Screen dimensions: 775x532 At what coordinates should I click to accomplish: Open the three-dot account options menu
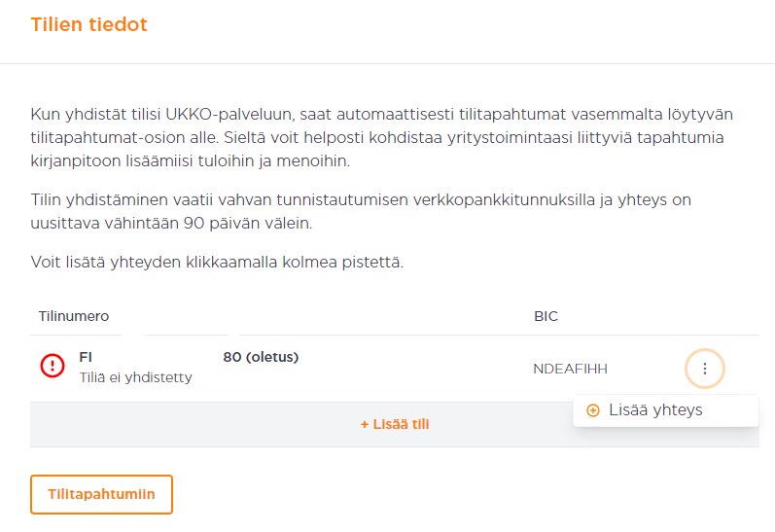tap(704, 369)
